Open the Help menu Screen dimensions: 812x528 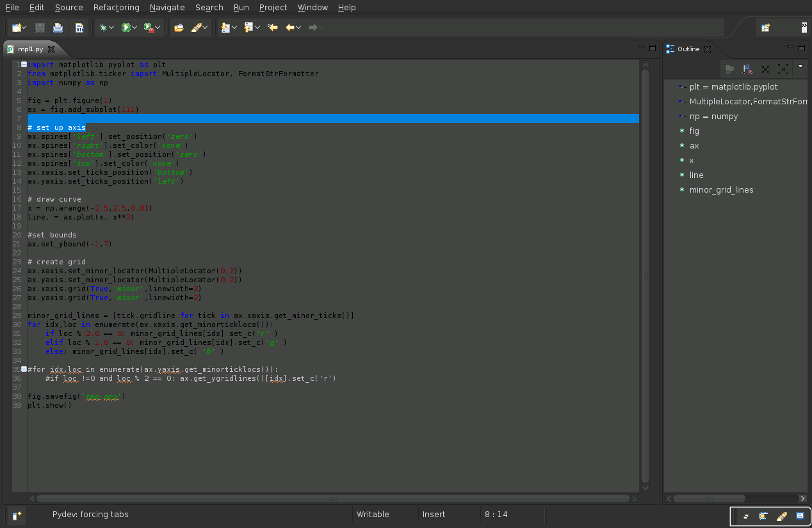coord(346,7)
